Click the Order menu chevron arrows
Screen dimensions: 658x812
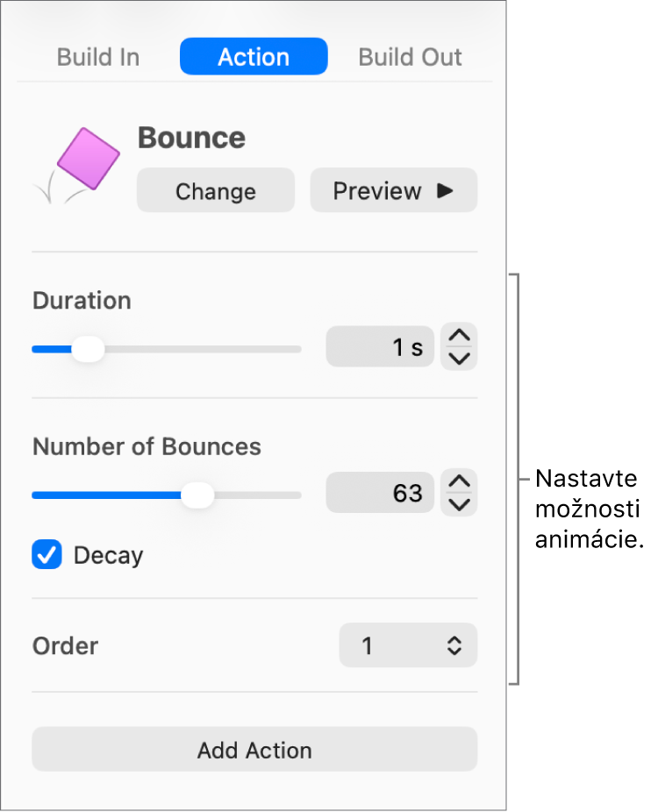click(454, 645)
